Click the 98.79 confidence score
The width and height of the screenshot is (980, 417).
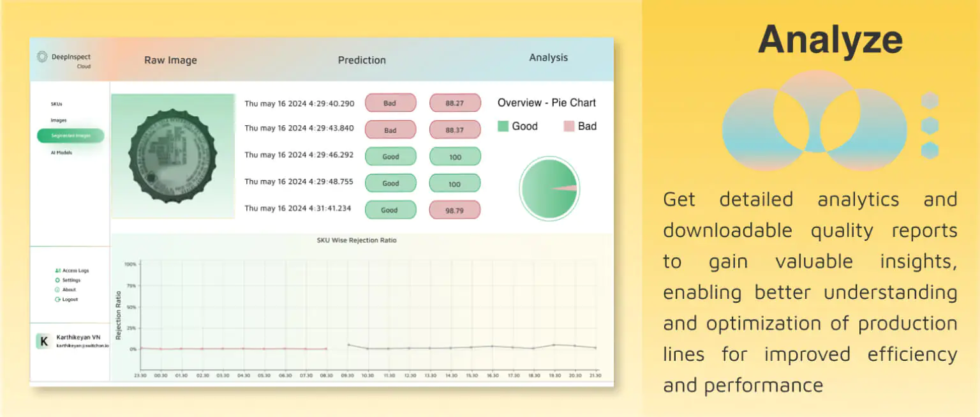(x=455, y=209)
